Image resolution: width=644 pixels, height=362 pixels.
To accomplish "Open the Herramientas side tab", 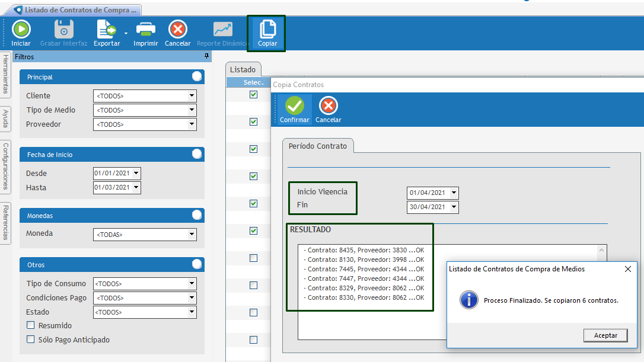I will click(6, 74).
